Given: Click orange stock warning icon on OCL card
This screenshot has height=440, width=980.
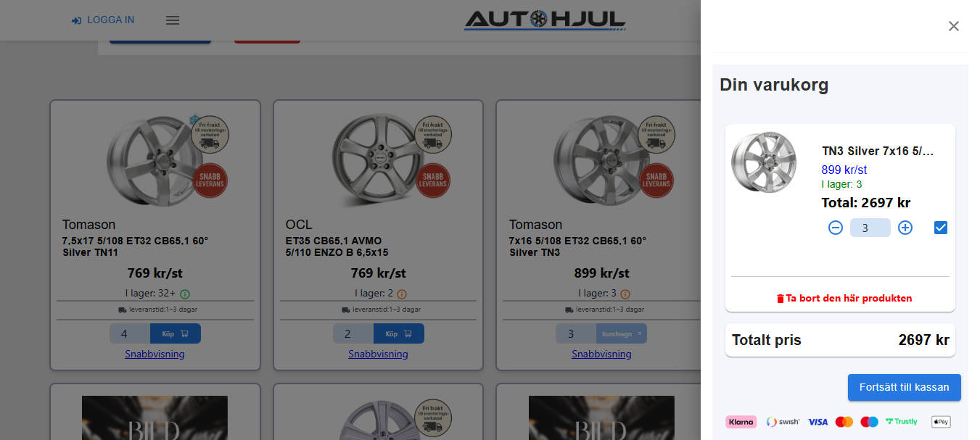Looking at the screenshot, I should pyautogui.click(x=402, y=294).
